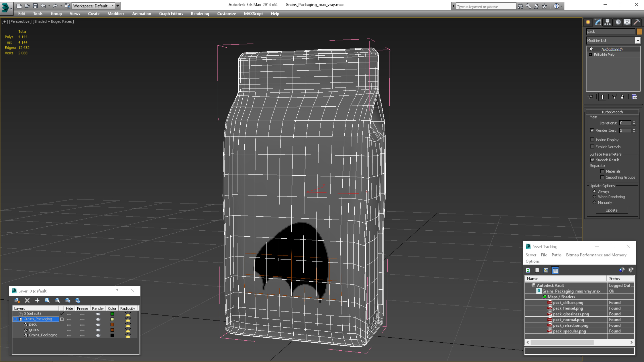644x362 pixels.
Task: Click Refresh icon in Asset Tracking
Action: pos(528,270)
